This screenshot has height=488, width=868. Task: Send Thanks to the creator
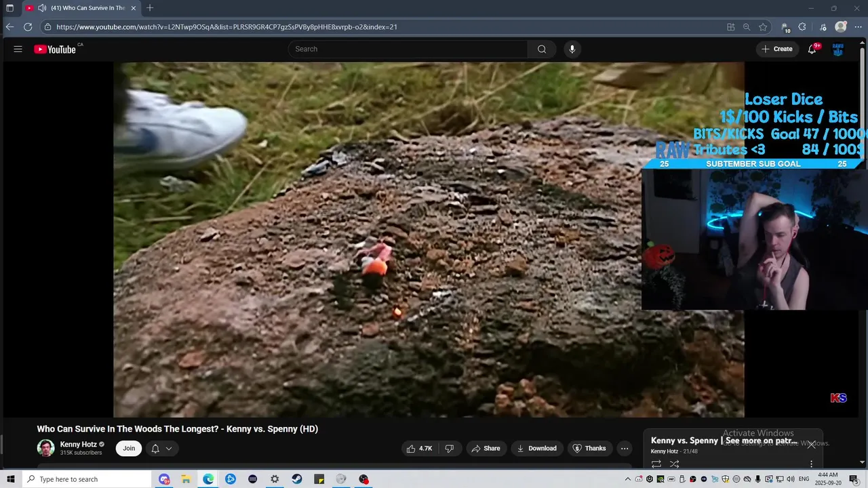tap(589, 448)
